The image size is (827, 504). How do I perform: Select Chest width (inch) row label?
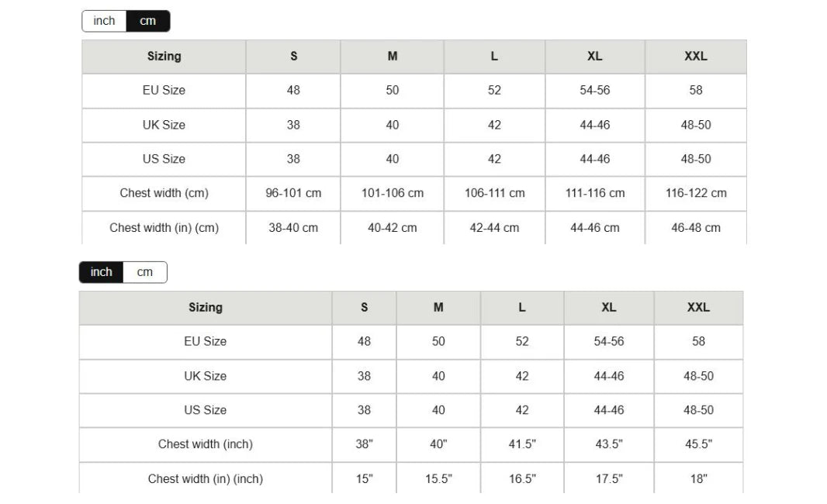[x=206, y=444]
